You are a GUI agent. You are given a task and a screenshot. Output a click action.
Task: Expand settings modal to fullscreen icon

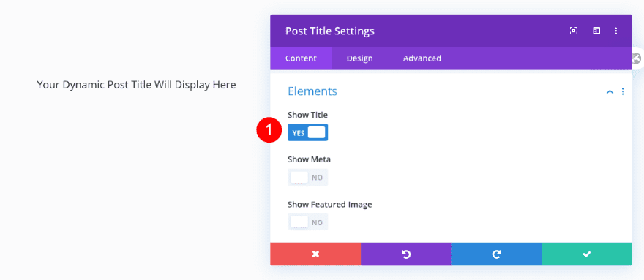[574, 31]
